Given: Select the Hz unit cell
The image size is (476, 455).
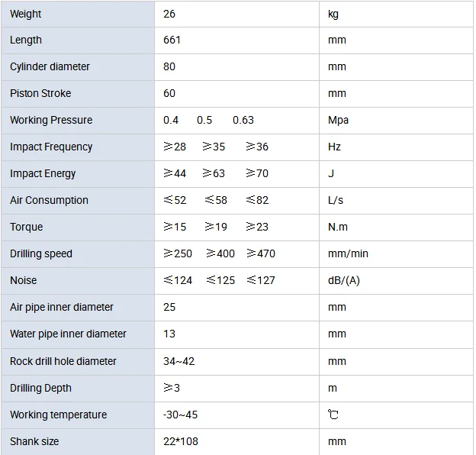Looking at the screenshot, I should click(334, 147).
